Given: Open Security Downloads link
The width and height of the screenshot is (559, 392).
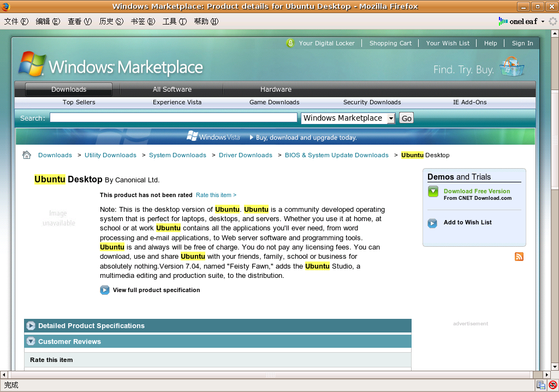Looking at the screenshot, I should click(x=372, y=102).
